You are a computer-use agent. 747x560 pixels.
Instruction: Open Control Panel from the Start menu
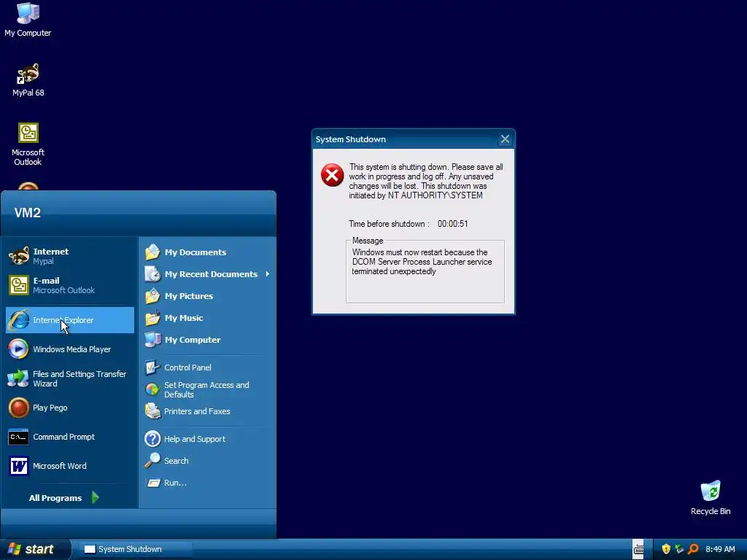[207, 367]
